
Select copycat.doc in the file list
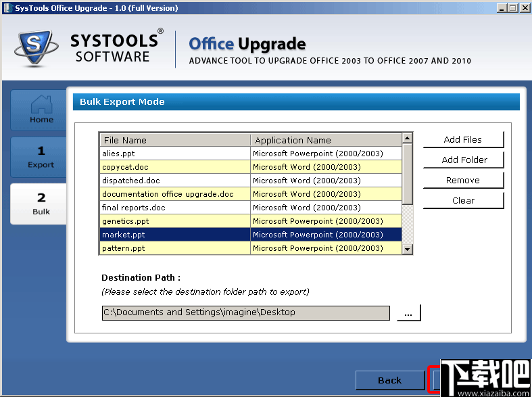(175, 167)
